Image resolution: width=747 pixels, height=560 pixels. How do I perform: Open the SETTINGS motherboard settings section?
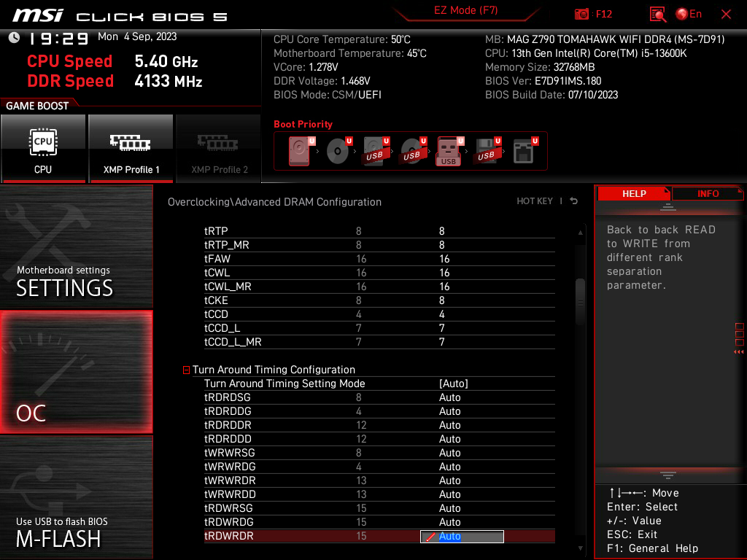(x=76, y=246)
